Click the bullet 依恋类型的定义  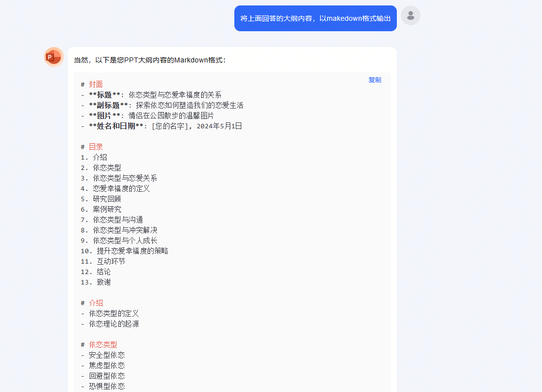[x=110, y=314]
